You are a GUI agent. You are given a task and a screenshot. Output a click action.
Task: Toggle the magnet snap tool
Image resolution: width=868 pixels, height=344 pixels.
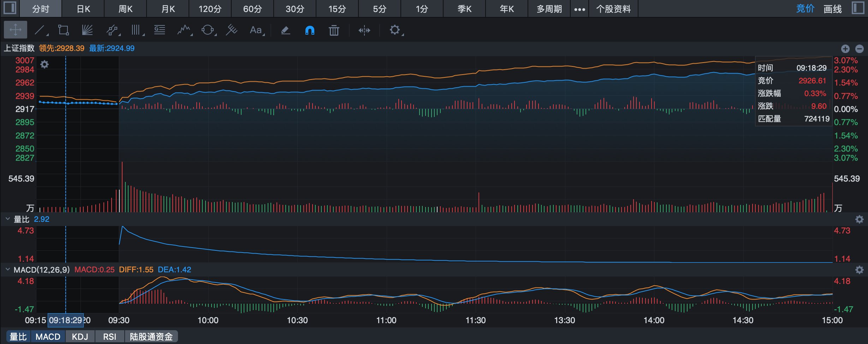tap(310, 30)
